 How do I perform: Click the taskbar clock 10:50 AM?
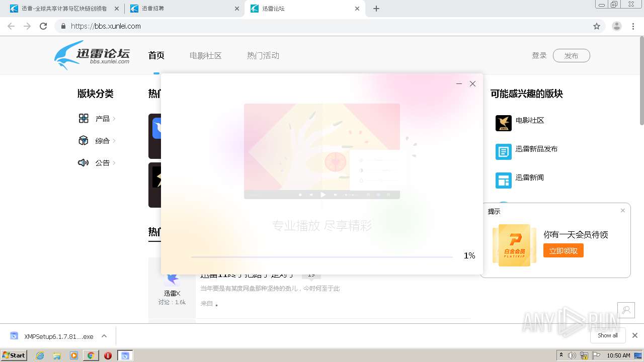click(618, 355)
